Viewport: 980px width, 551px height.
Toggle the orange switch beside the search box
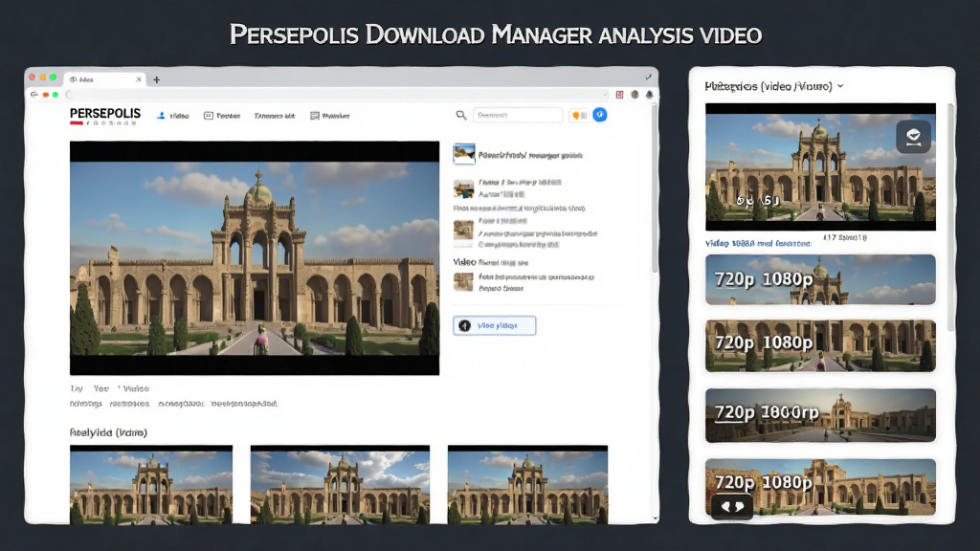(579, 115)
